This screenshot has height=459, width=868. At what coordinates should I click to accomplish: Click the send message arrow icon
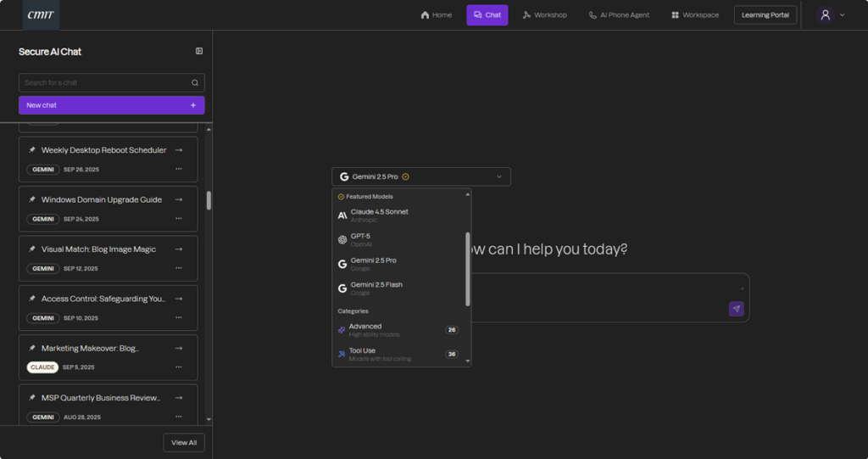pyautogui.click(x=736, y=309)
